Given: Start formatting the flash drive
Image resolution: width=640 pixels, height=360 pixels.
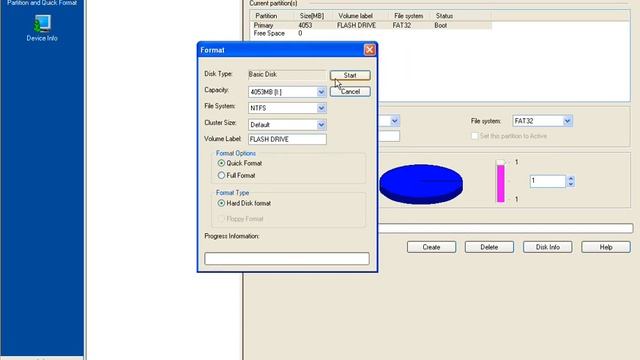Looking at the screenshot, I should point(350,75).
